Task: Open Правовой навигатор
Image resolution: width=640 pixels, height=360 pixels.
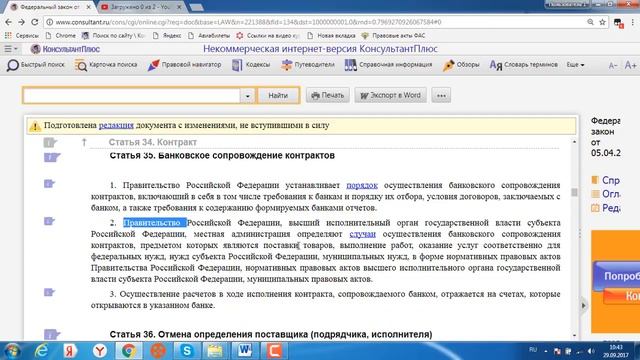Action: (x=184, y=65)
